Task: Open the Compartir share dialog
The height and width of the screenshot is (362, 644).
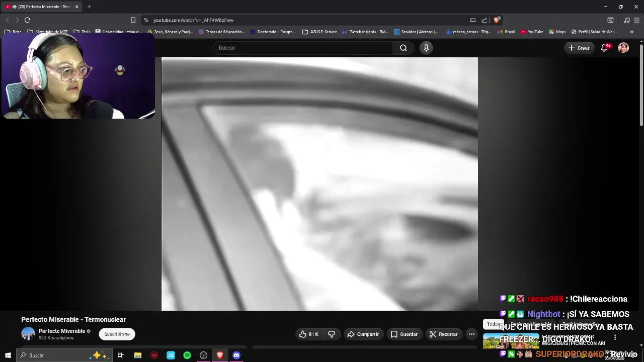Action: (363, 334)
